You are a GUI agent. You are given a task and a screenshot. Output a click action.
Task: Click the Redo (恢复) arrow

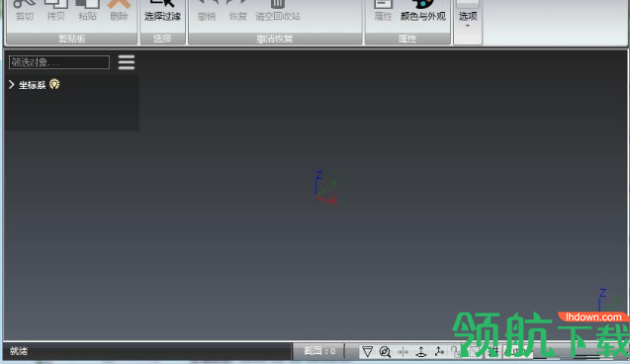pyautogui.click(x=237, y=11)
